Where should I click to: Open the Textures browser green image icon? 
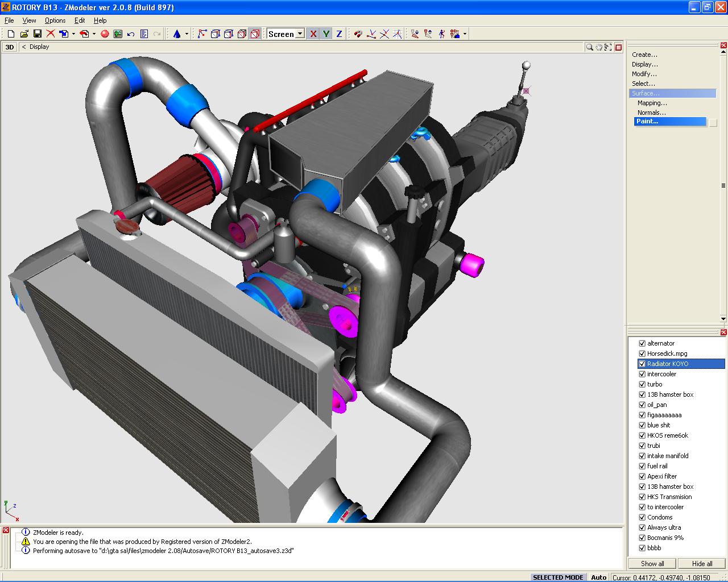118,34
